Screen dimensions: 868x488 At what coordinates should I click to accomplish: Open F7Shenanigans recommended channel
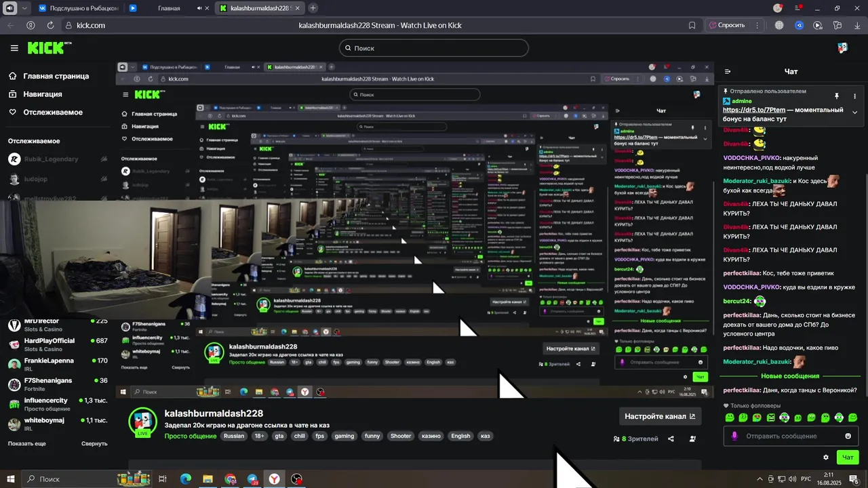[x=57, y=384]
